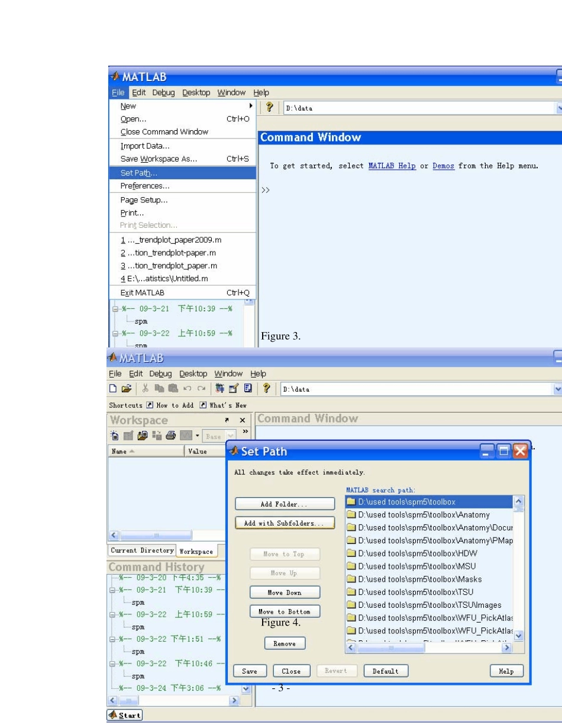Click the Close button in Set Path
Image resolution: width=562 pixels, height=728 pixels.
[291, 671]
